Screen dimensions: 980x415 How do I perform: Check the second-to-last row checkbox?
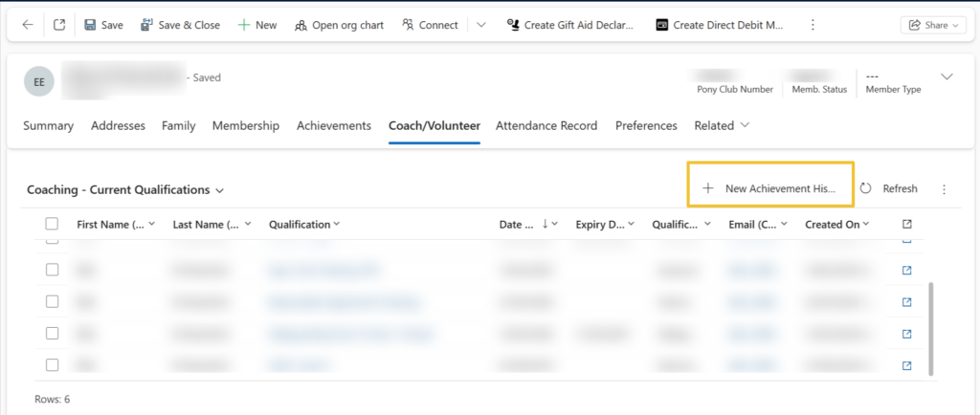click(52, 333)
